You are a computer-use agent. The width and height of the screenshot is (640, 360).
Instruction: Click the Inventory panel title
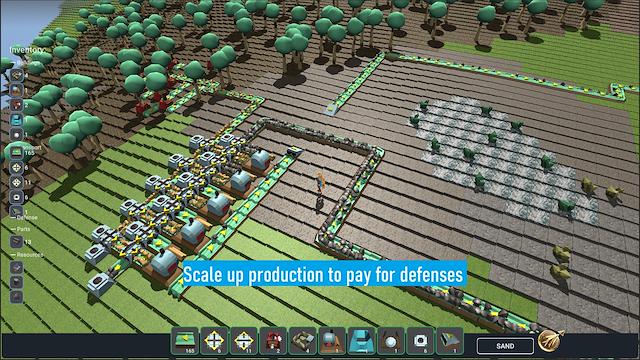click(27, 50)
